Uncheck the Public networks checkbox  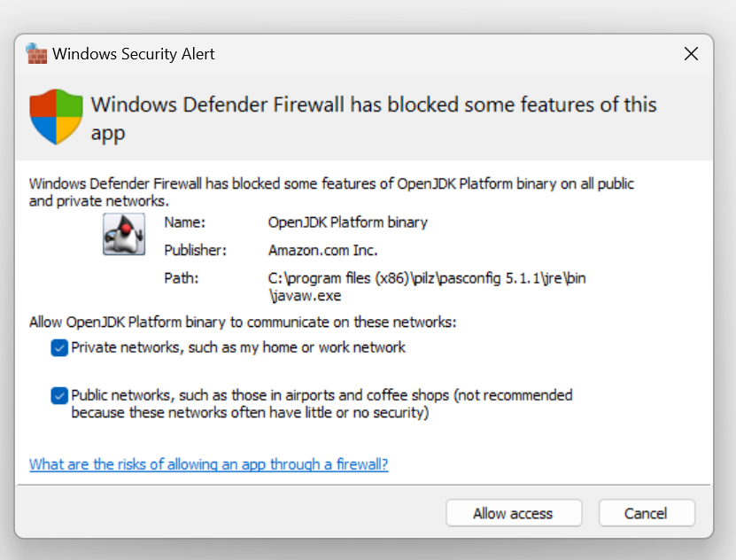pyautogui.click(x=59, y=396)
